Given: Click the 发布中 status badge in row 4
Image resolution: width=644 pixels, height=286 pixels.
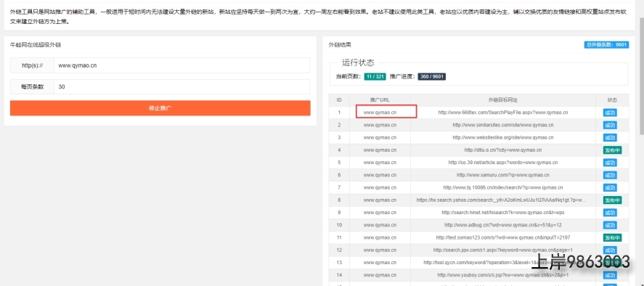Looking at the screenshot, I should [612, 150].
